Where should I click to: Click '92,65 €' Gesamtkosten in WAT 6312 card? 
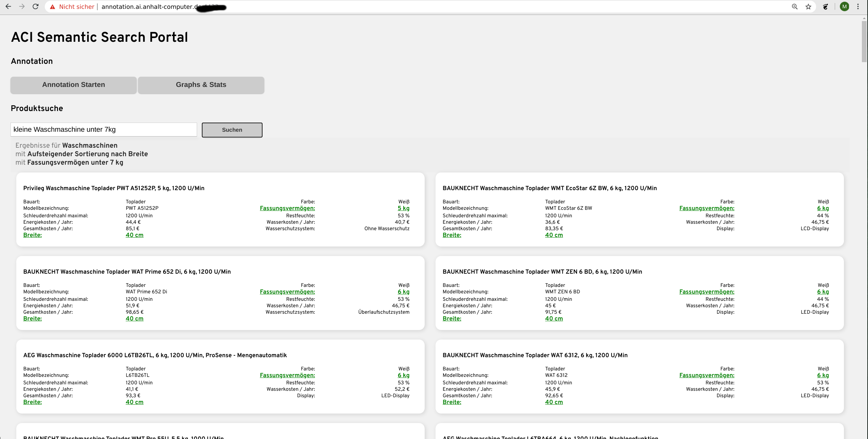[554, 396]
